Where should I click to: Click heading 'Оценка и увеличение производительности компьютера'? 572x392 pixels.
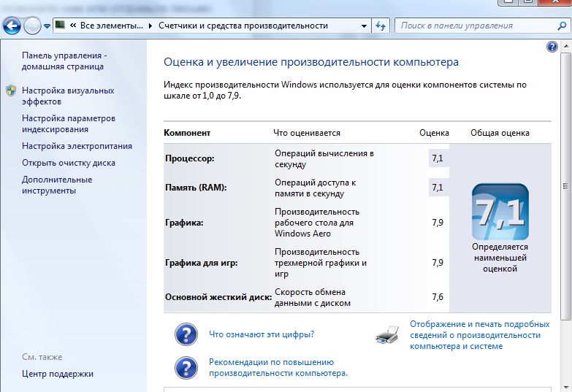coord(311,62)
